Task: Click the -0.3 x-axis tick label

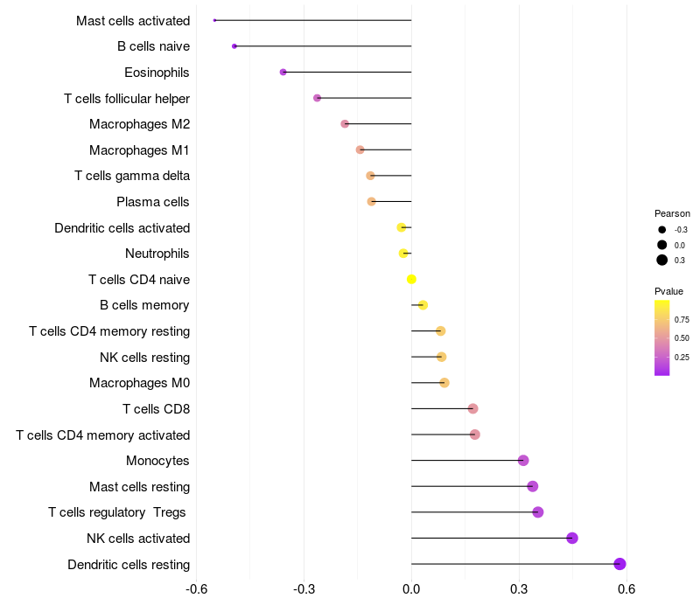Action: point(303,589)
